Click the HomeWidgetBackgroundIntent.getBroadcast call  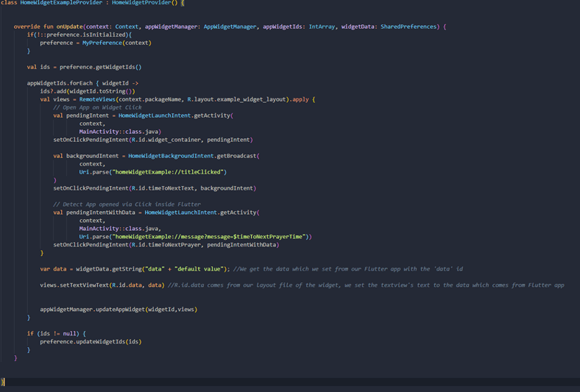pos(193,156)
